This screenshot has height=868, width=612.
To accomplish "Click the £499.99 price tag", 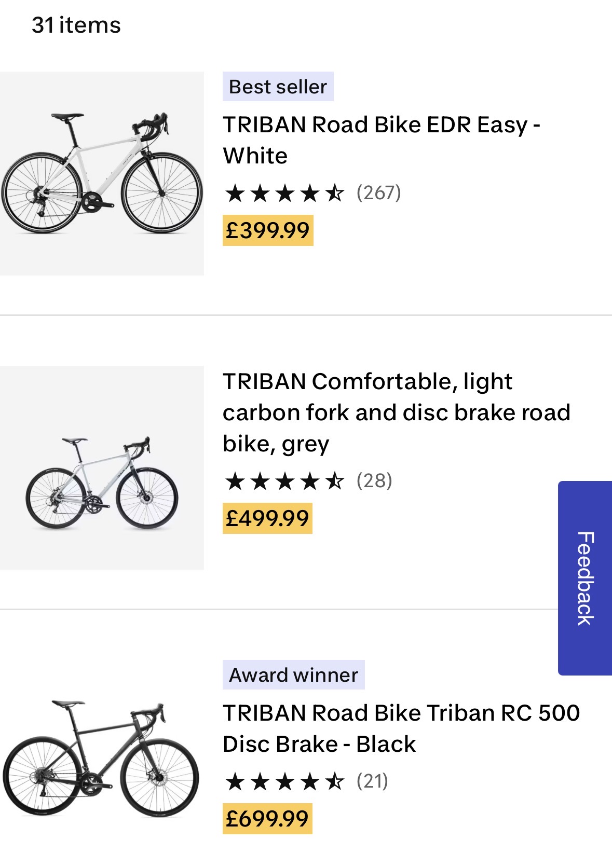I will click(267, 518).
